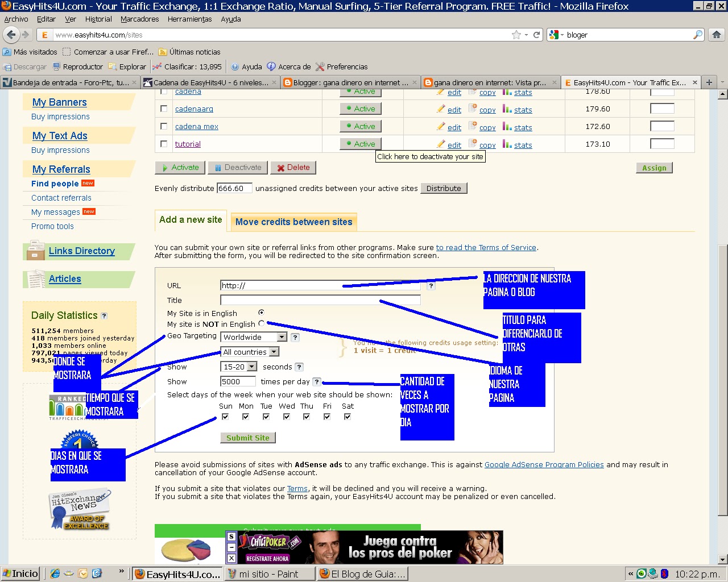Open the Archivo menu
The image size is (728, 582).
[16, 19]
